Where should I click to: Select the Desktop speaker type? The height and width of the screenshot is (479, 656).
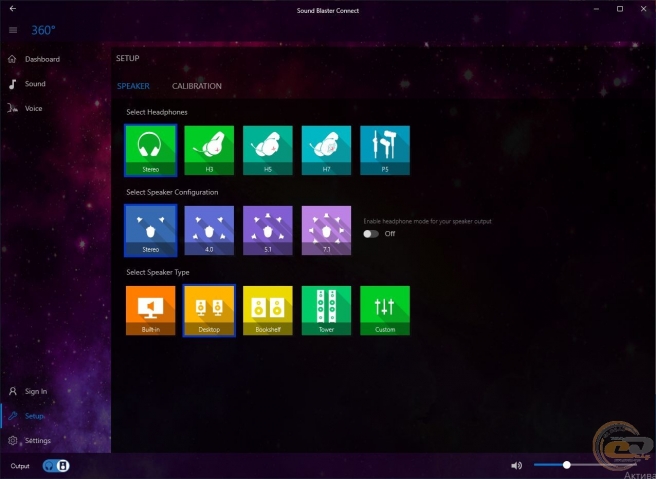tap(209, 310)
